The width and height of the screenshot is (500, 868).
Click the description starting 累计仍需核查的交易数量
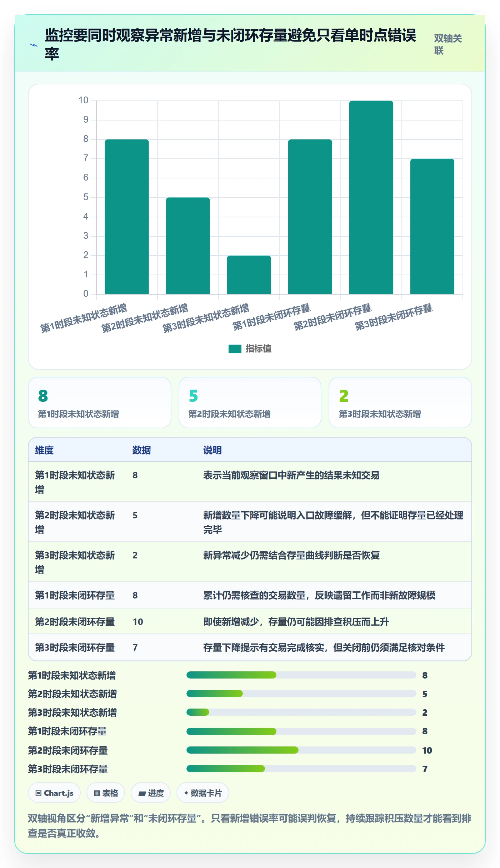pyautogui.click(x=319, y=595)
